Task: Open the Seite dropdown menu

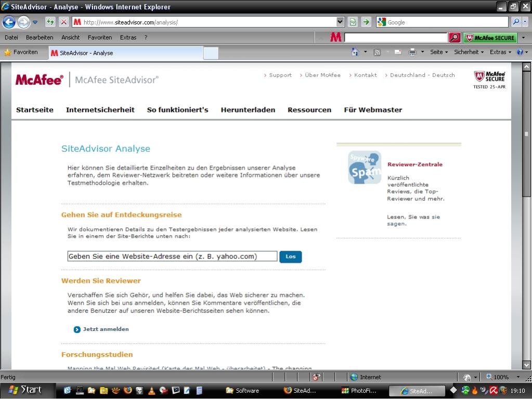Action: [x=439, y=52]
